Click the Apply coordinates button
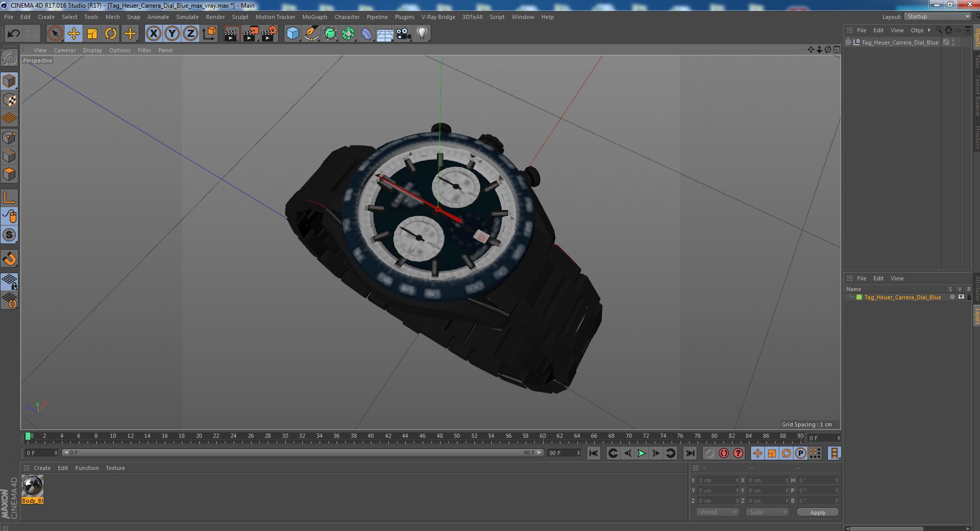 click(818, 512)
